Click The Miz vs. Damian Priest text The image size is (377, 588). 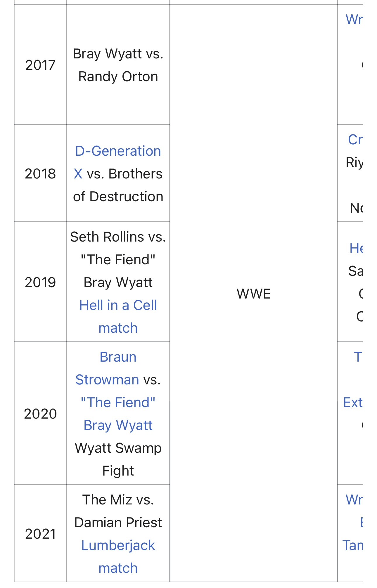tap(118, 511)
